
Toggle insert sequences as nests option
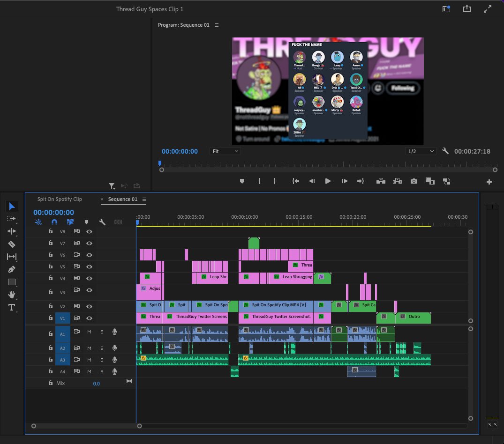[38, 222]
